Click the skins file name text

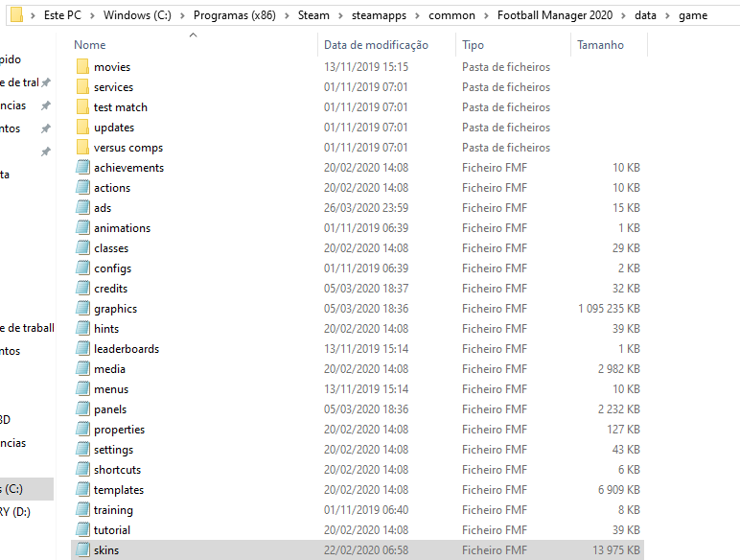pos(106,550)
